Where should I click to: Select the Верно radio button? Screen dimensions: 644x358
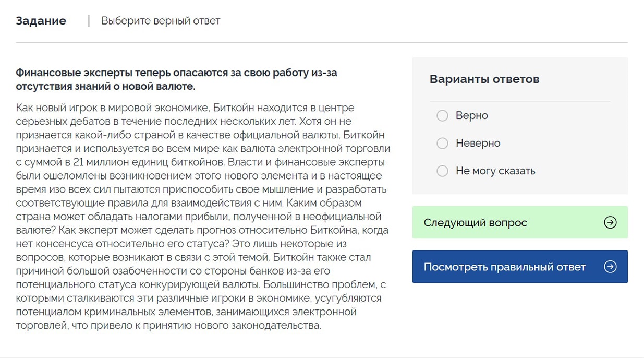pyautogui.click(x=442, y=115)
